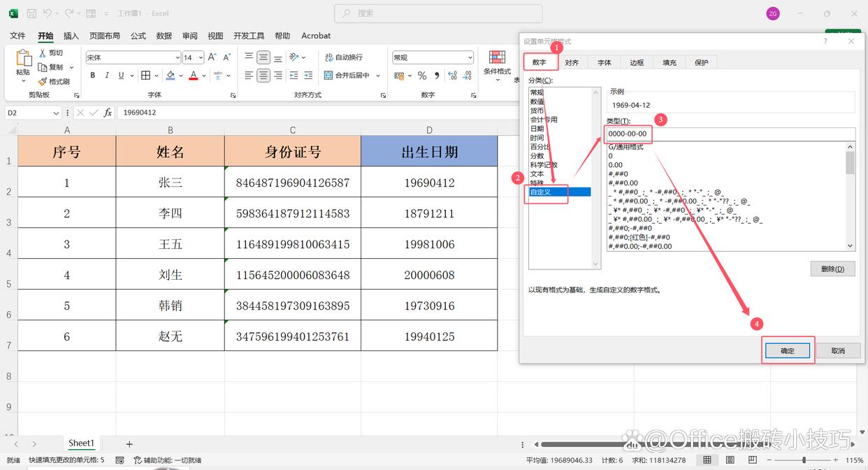Switch to the 边框 tab in the dialog
Screen dimensions: 868x470
(x=637, y=63)
